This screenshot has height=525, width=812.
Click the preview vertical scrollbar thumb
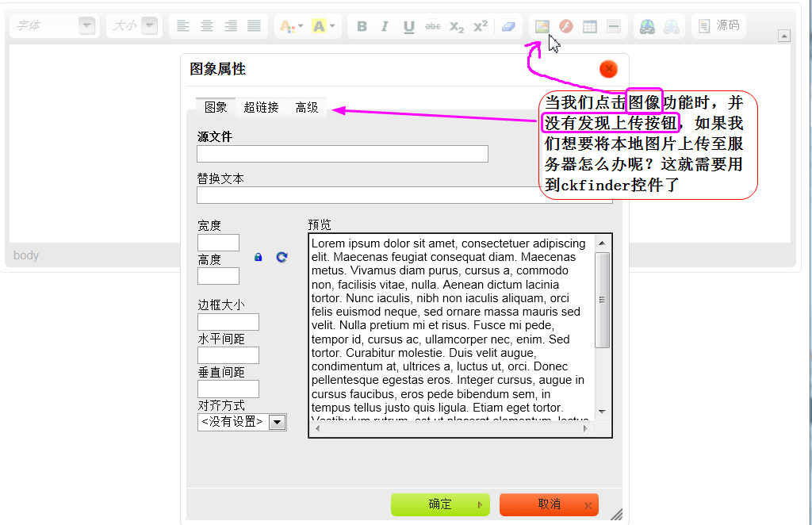[602, 300]
